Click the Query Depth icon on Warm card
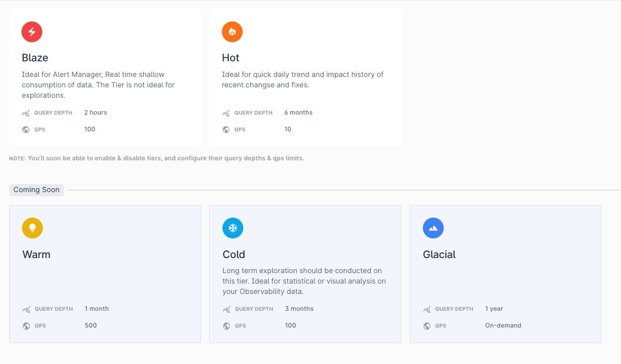Screen dimensions: 621x364 [x=25, y=308]
